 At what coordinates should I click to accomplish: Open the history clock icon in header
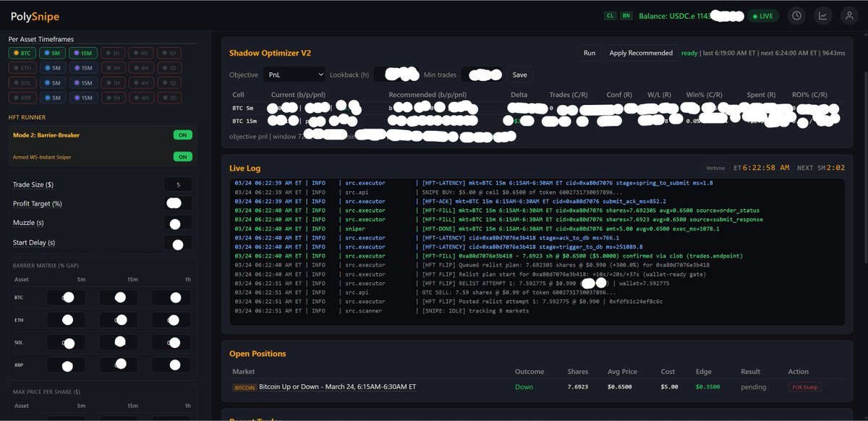pos(796,15)
